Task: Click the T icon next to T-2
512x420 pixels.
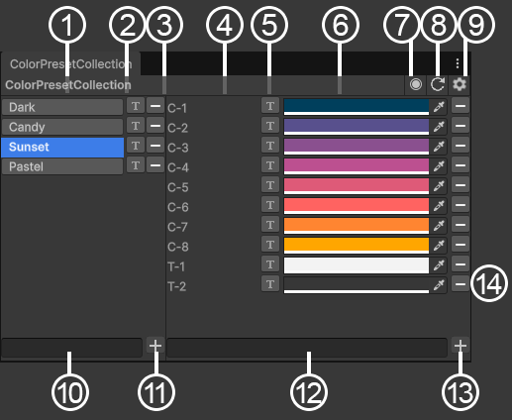Action: (270, 284)
